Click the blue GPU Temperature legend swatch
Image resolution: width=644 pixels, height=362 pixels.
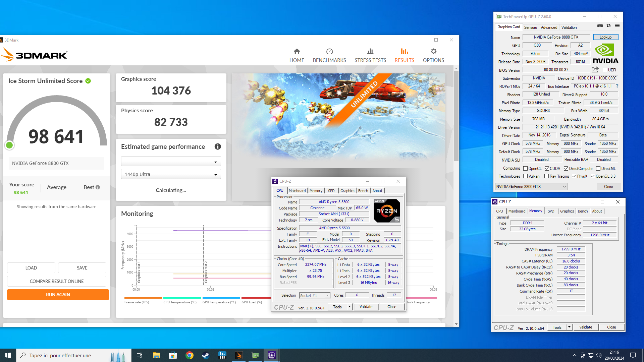click(x=221, y=298)
